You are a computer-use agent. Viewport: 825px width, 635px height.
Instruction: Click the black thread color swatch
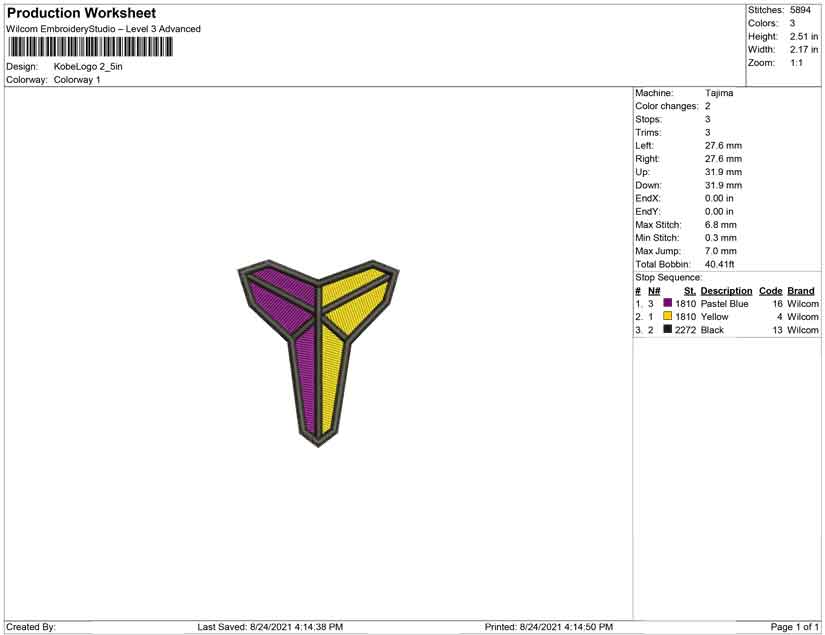pyautogui.click(x=668, y=329)
